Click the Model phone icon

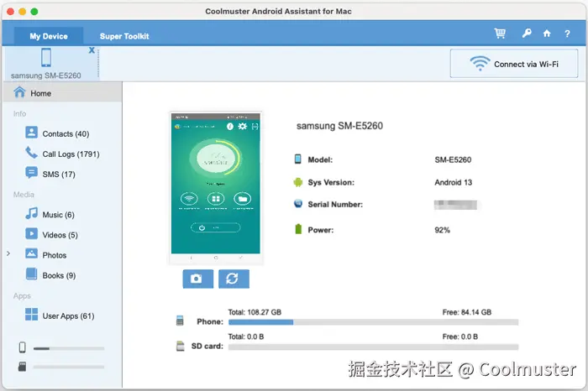click(297, 159)
